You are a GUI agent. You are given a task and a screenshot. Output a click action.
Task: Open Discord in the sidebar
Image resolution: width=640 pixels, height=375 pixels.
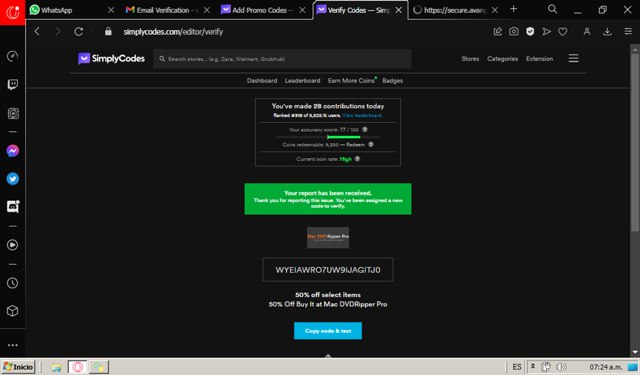13,206
